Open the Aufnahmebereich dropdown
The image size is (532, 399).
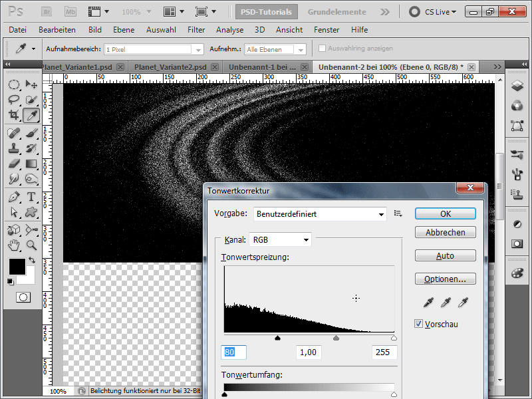(154, 49)
